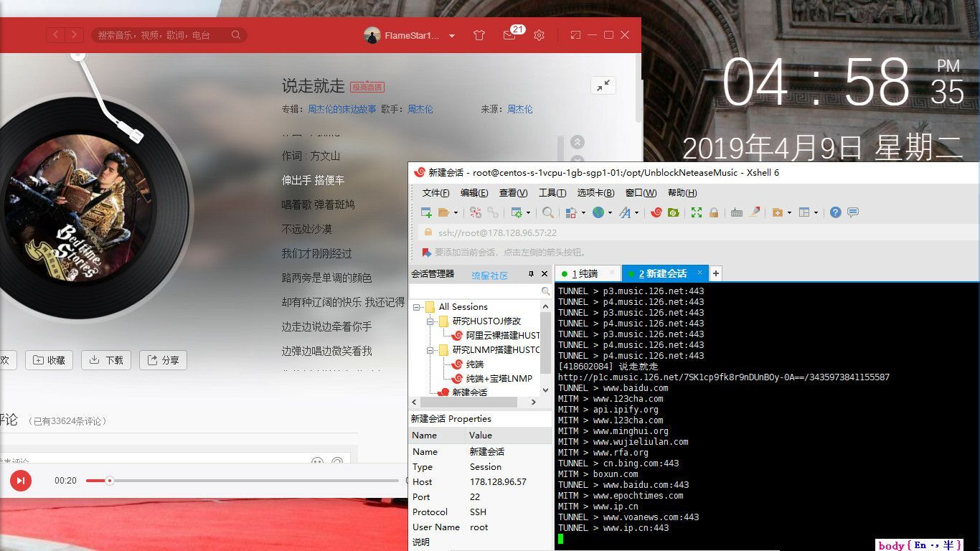
Task: Click the red Xshell swirl toolbar icon
Action: (656, 212)
